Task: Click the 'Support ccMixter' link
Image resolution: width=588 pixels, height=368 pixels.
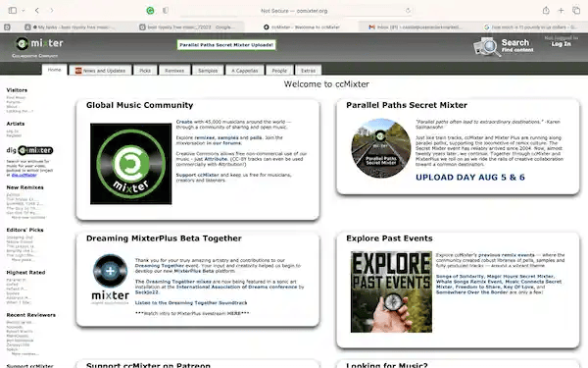Action: (197, 175)
